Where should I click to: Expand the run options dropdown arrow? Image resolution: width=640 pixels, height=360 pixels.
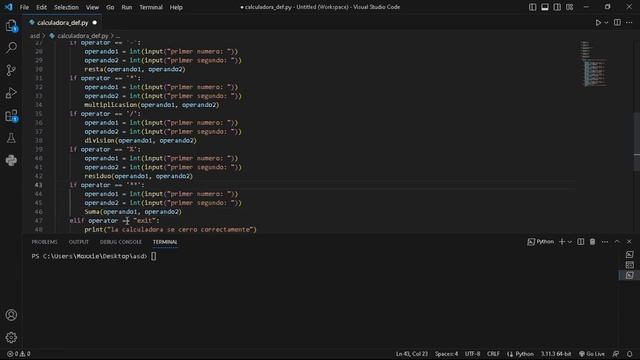(606, 23)
